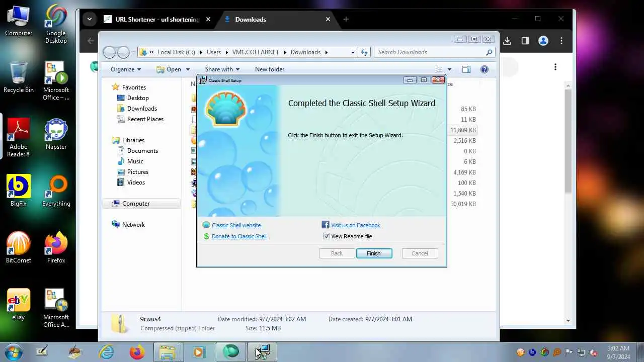Open the Computer desktop icon
The width and height of the screenshot is (644, 362).
[x=19, y=21]
